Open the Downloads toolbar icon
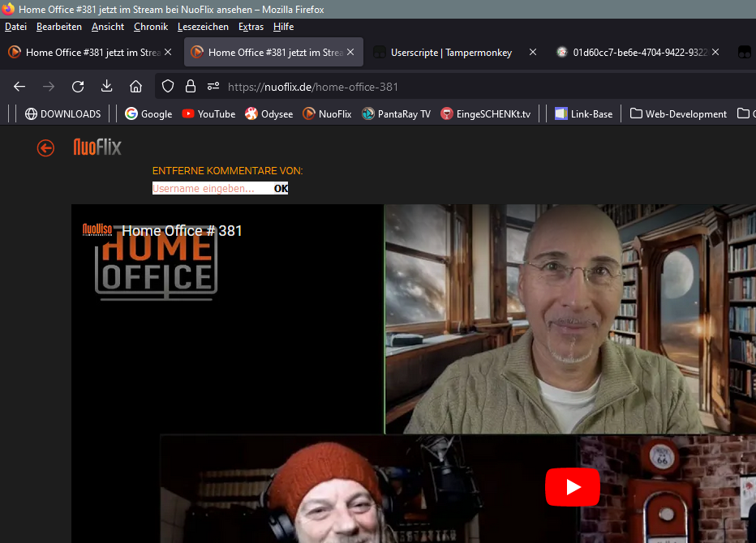Screen dimensions: 756x543 (106, 87)
